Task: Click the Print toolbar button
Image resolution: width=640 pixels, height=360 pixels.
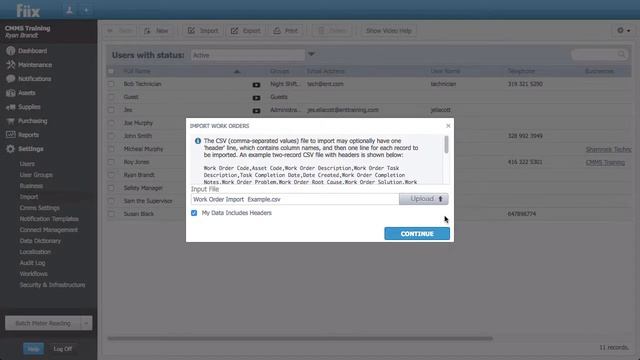Action: (x=286, y=31)
